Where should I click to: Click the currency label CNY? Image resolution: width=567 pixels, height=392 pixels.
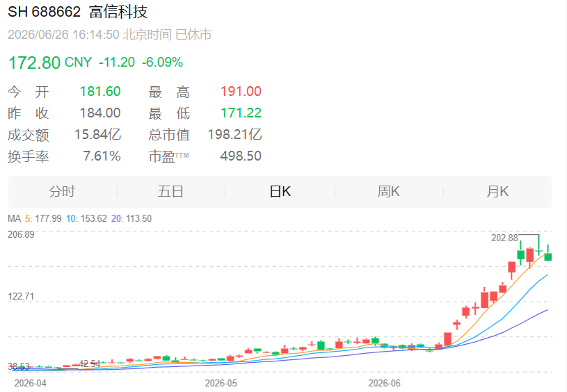coord(78,63)
